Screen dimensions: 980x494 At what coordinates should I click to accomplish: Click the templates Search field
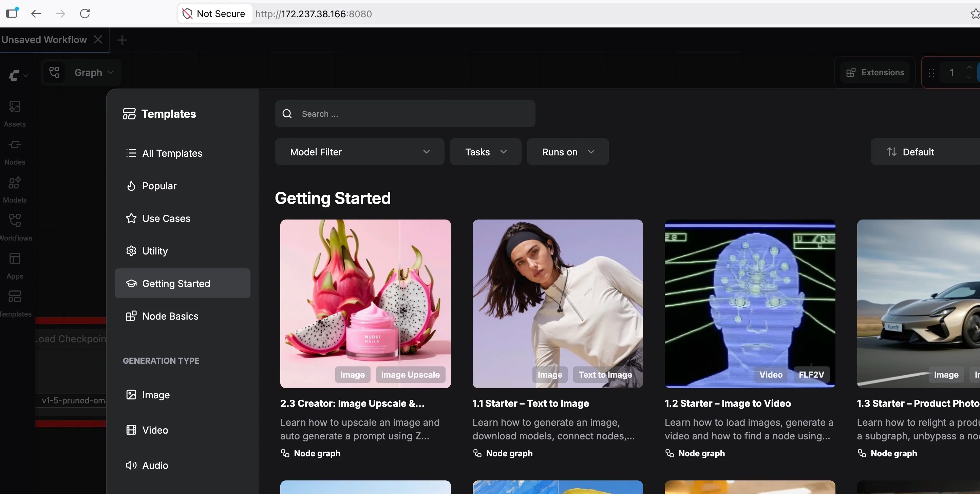[405, 114]
